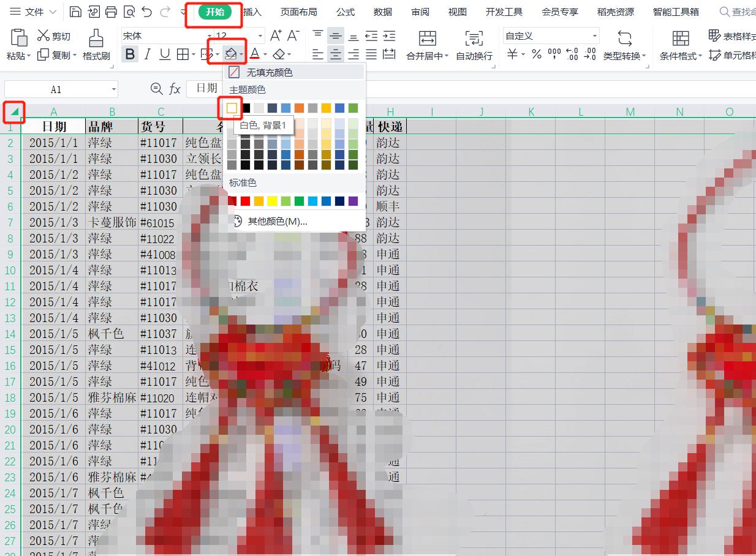Pick the yellow standard color swatch
Image resolution: width=756 pixels, height=556 pixels.
click(x=272, y=201)
